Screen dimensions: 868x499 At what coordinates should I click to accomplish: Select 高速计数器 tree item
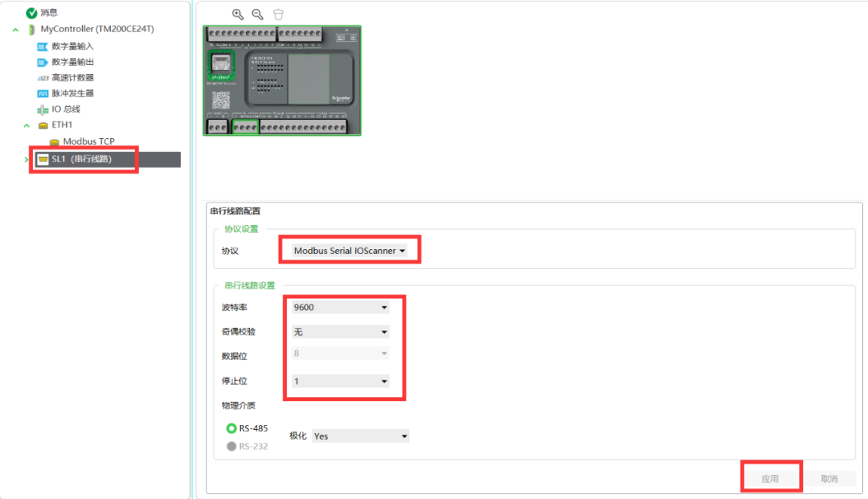[72, 77]
